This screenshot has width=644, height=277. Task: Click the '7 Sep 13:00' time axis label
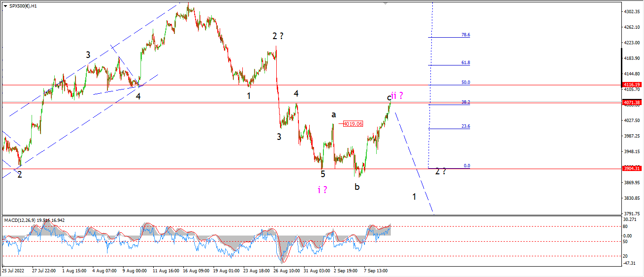376,271
